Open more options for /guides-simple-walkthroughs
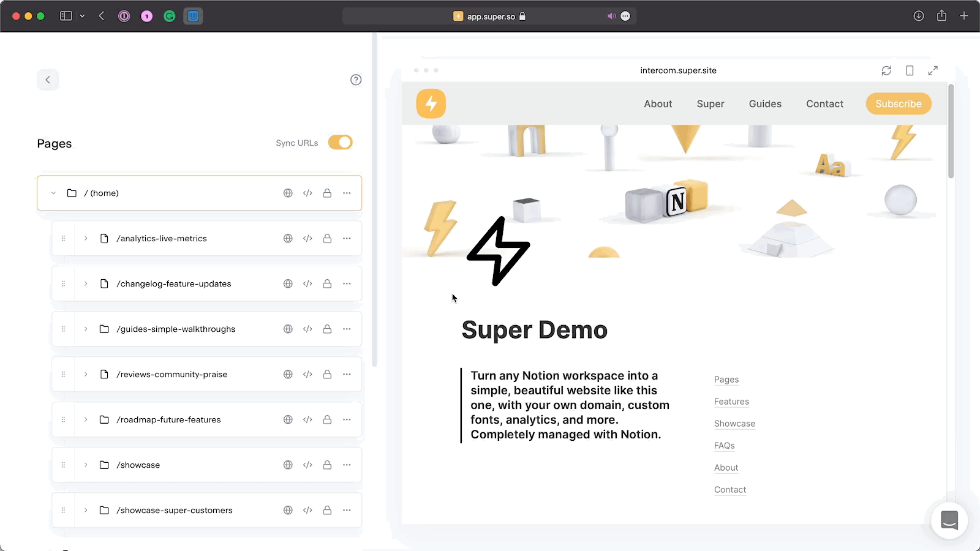Viewport: 980px width, 551px height. point(347,329)
